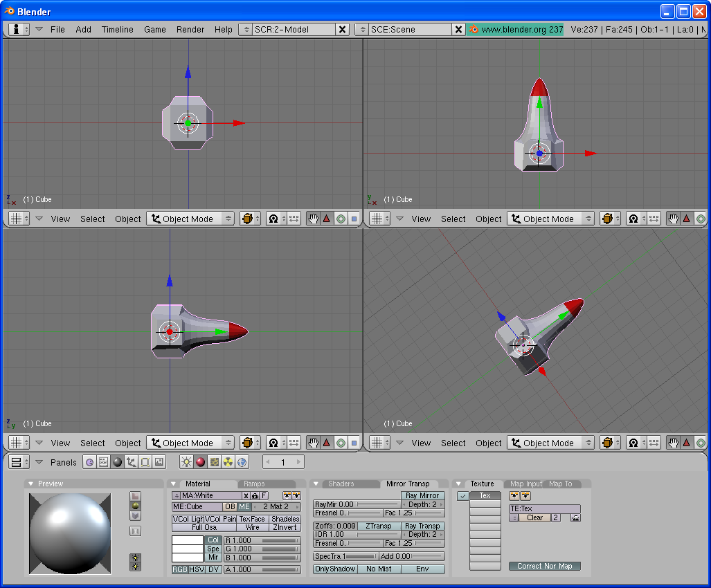Select the translate manipulator triangle in top-left viewport
This screenshot has width=711, height=588.
327,219
